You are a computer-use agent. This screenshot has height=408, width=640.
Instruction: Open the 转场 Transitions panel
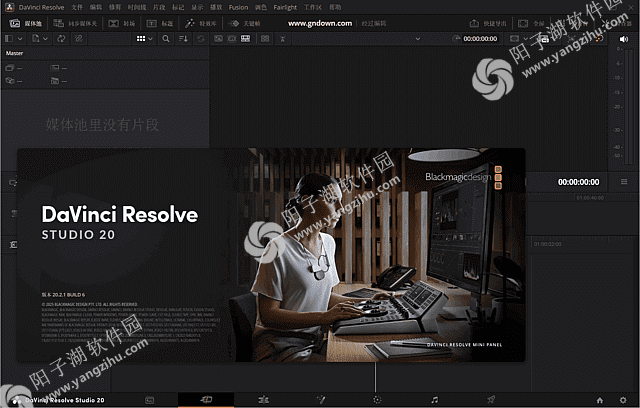122,23
